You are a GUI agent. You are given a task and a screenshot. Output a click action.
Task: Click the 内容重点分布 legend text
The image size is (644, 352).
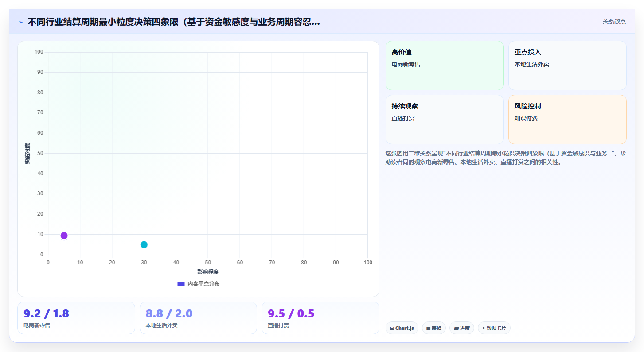[x=203, y=284]
